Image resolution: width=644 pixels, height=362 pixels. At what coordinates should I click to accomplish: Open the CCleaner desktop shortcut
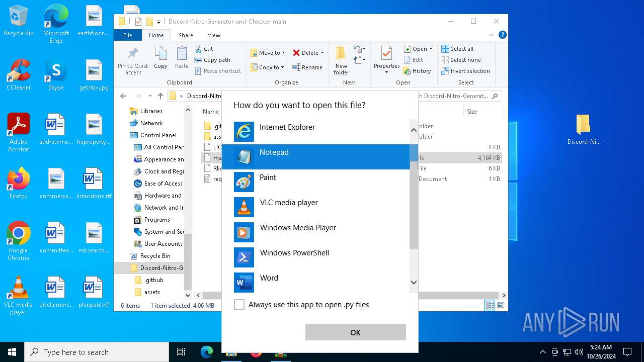(19, 75)
